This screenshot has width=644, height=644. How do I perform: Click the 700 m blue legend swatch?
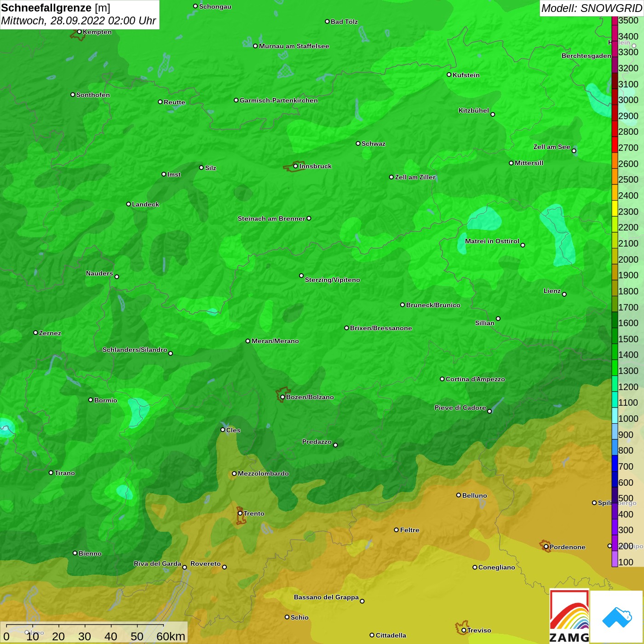[x=615, y=463]
